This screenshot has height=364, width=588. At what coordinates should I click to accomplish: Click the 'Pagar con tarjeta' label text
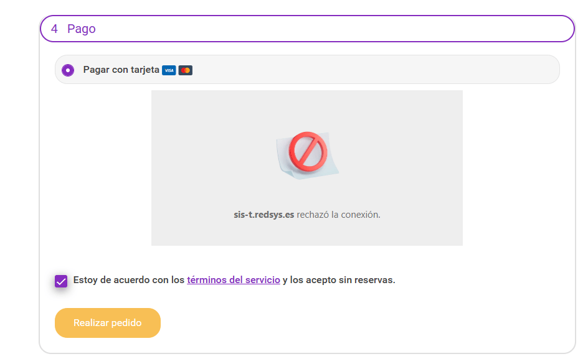(121, 70)
